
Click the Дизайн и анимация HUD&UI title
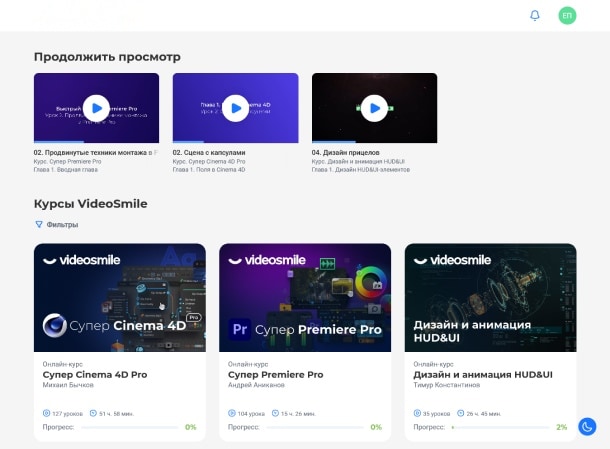(x=476, y=375)
